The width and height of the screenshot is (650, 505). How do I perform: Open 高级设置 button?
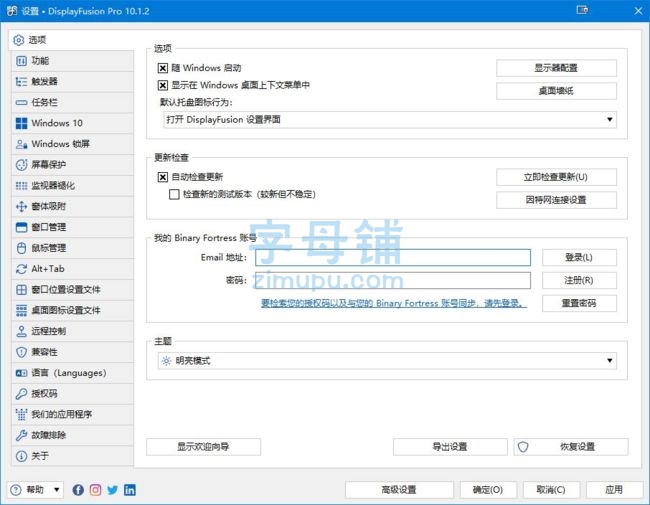[x=399, y=490]
